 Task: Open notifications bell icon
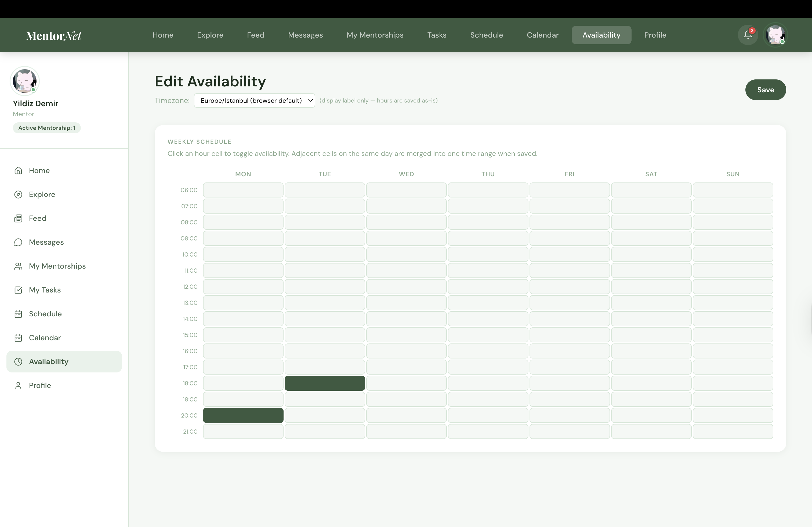(748, 35)
